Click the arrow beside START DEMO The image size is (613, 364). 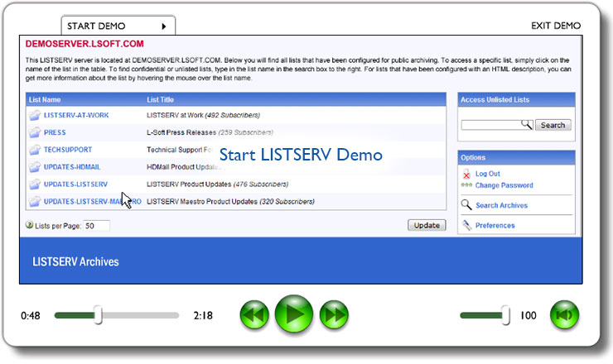164,26
